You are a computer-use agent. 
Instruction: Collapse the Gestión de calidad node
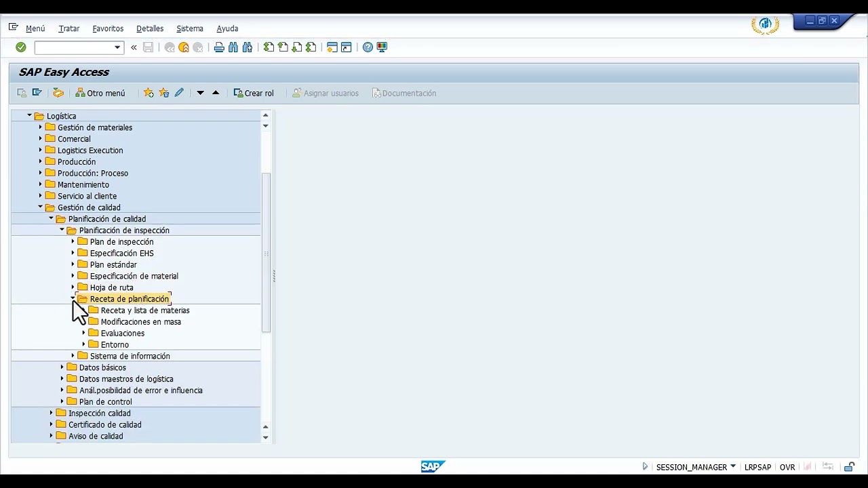(x=40, y=207)
